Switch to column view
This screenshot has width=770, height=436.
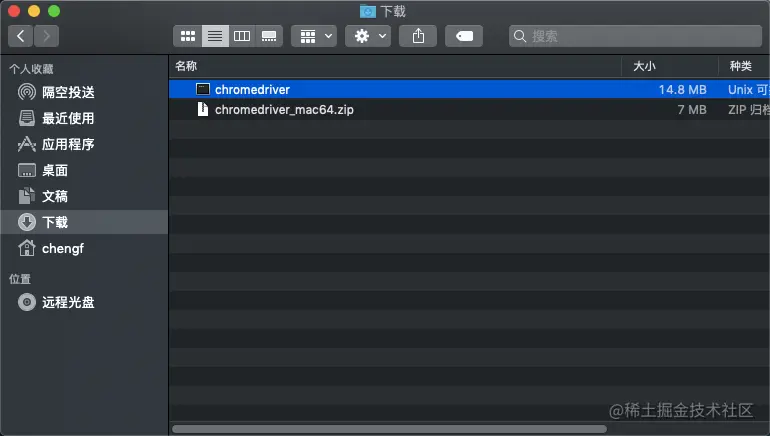click(x=242, y=36)
